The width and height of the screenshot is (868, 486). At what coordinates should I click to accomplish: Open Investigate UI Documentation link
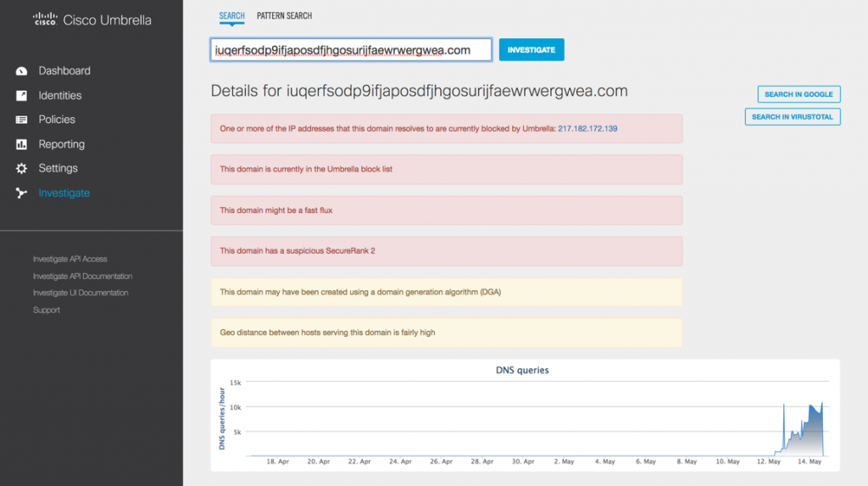tap(81, 293)
